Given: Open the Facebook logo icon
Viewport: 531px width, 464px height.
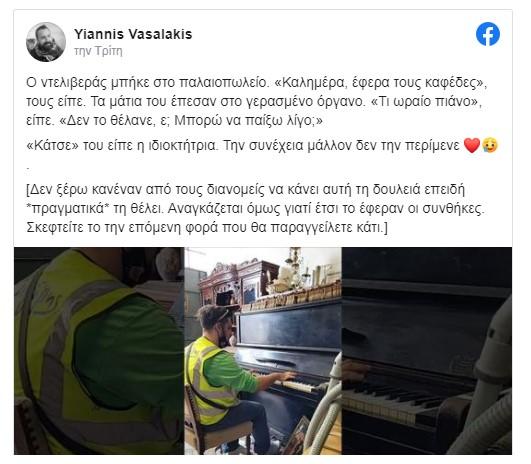Looking at the screenshot, I should [488, 34].
